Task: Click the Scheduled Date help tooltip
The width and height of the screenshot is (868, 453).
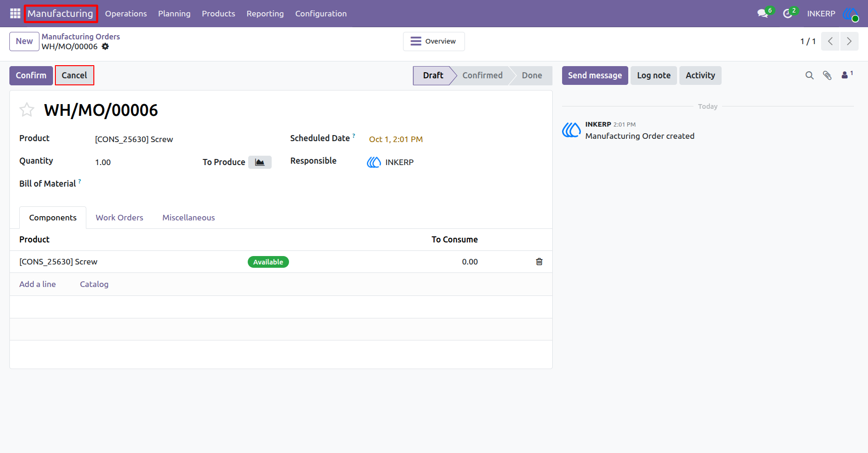Action: (x=354, y=136)
